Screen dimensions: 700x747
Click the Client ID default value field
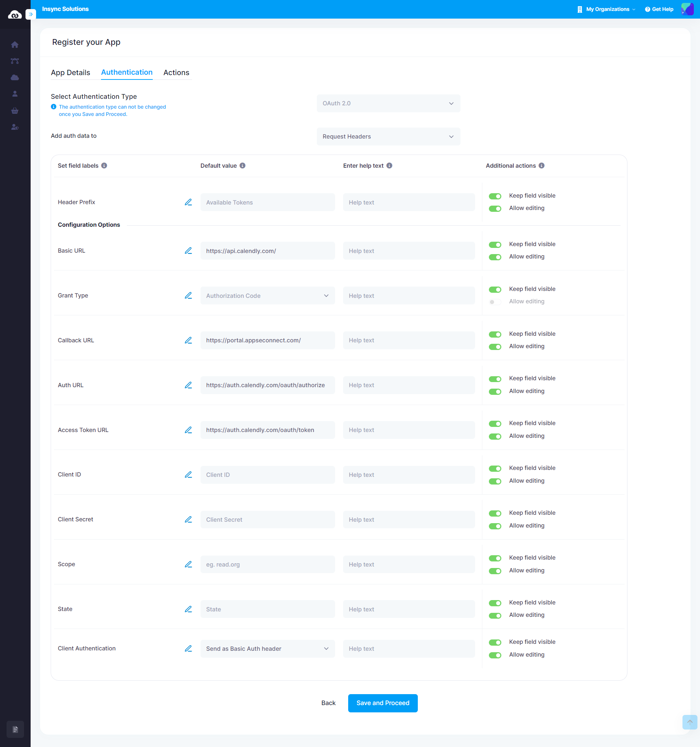(x=268, y=475)
